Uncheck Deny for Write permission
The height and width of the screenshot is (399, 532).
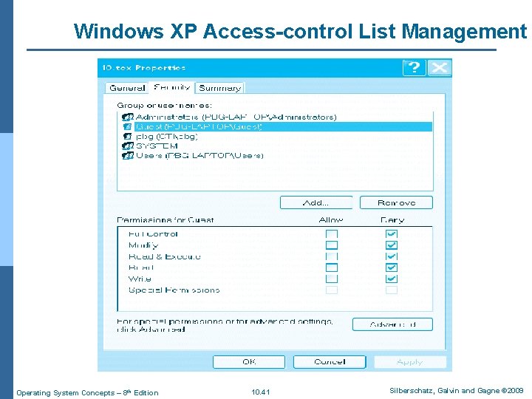click(x=391, y=279)
